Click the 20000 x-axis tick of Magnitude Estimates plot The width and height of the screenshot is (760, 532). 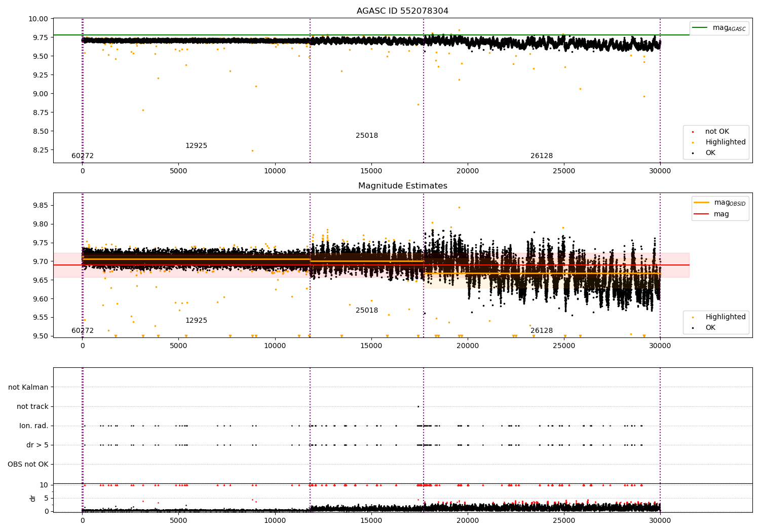point(468,346)
